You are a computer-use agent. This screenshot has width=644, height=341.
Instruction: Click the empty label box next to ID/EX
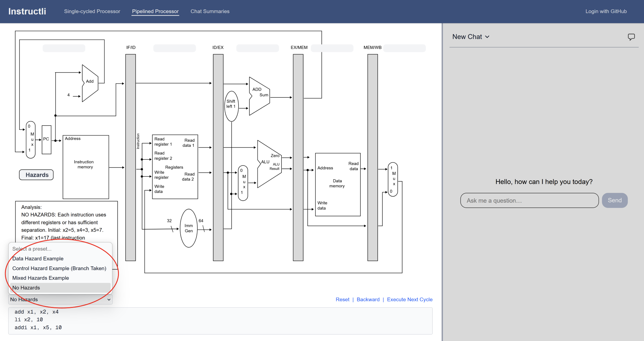pos(258,48)
